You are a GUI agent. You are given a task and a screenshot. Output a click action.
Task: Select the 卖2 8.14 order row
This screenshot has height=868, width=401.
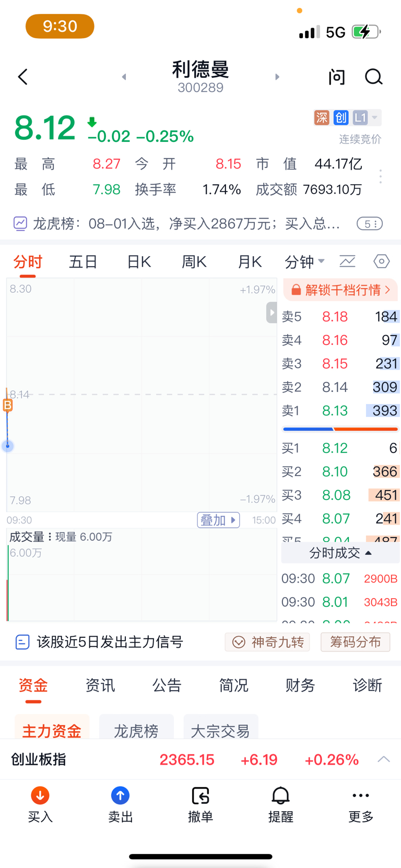[x=340, y=387]
